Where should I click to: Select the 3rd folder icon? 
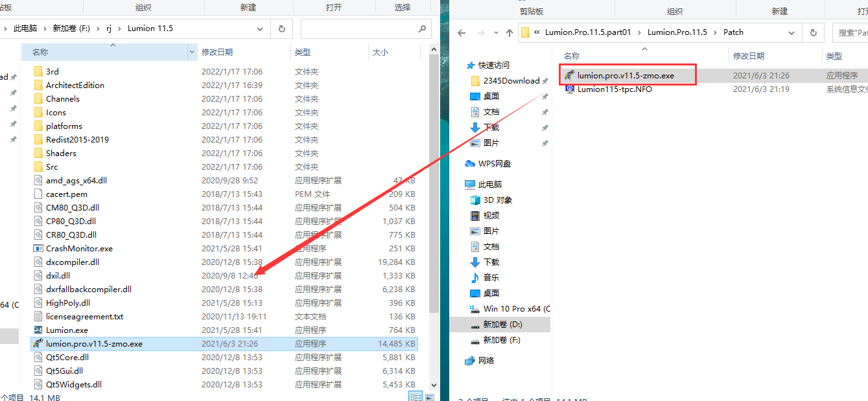click(x=38, y=71)
